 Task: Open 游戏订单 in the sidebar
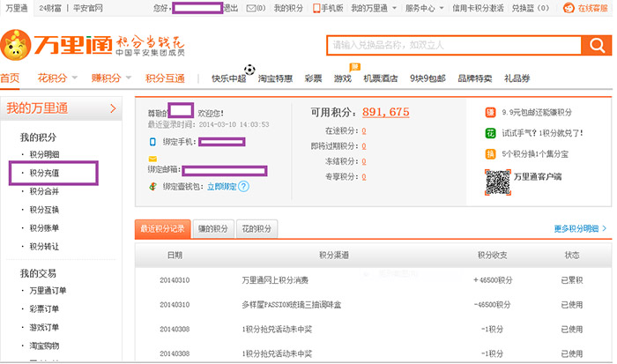coord(44,327)
